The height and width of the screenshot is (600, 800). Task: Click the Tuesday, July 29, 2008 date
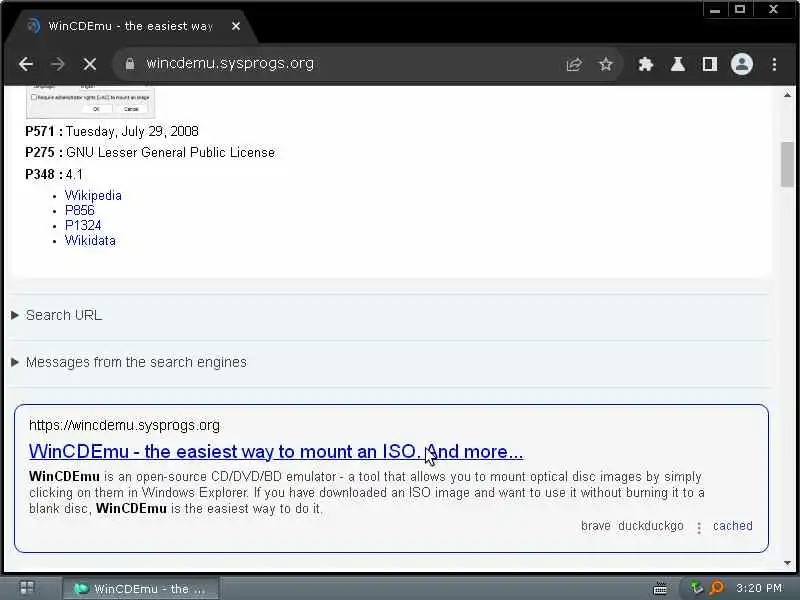132,132
